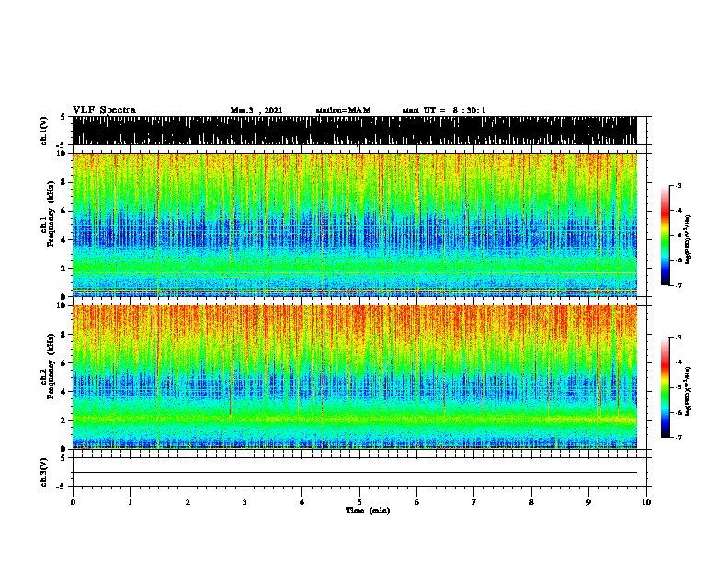Click time axis tick label '3'
Viewport: 728px width, 563px height.
(245, 502)
